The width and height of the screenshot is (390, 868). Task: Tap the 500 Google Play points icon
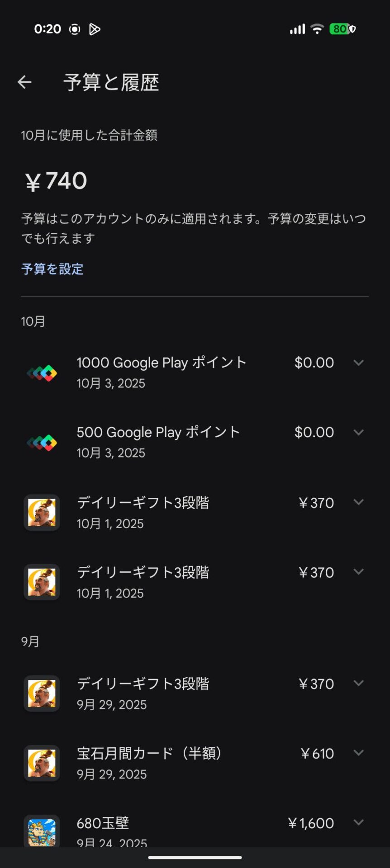42,443
